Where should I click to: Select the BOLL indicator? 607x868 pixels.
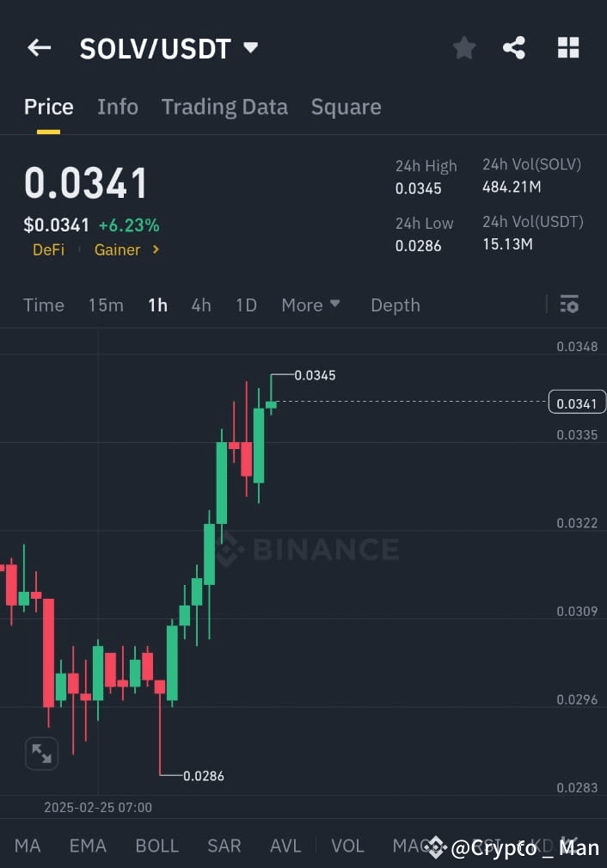pyautogui.click(x=156, y=846)
